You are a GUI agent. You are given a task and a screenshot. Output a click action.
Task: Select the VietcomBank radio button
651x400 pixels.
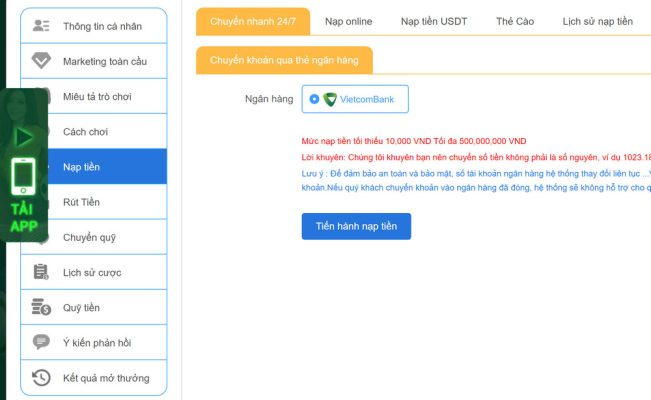(x=314, y=99)
